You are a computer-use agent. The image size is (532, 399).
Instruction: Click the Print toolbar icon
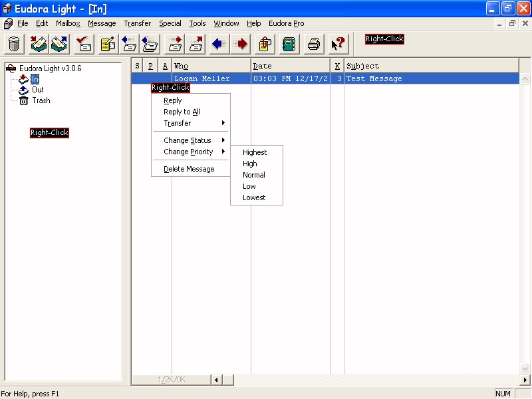(x=313, y=44)
